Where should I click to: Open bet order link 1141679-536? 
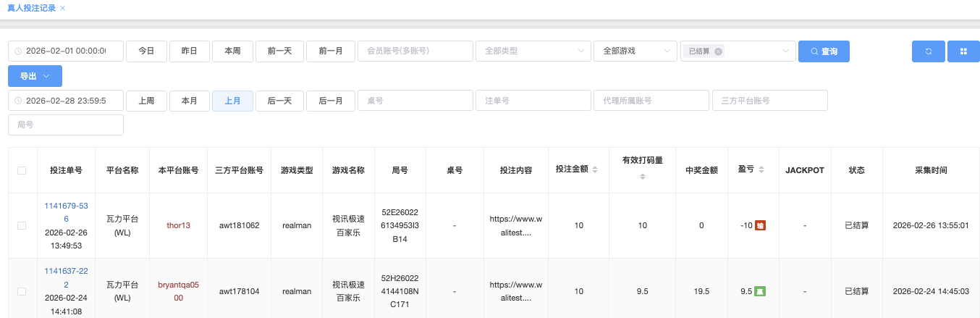[66, 212]
